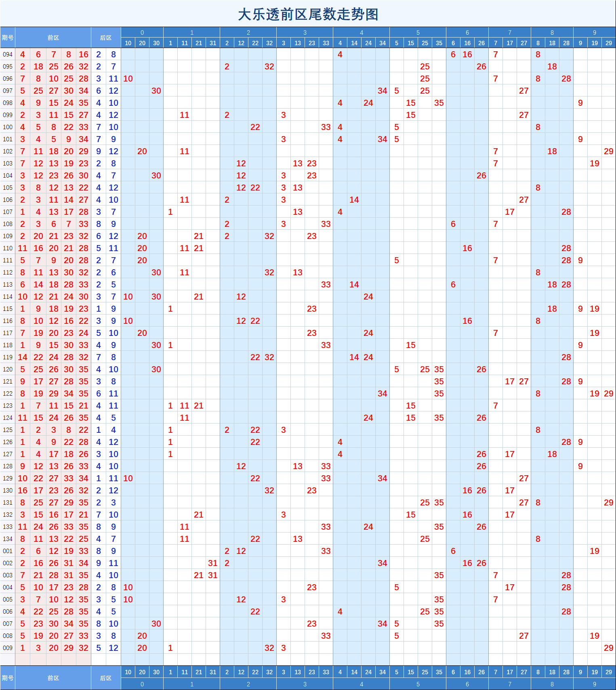Click the 后区 footer label below row 009
616x690 pixels.
pos(106,678)
